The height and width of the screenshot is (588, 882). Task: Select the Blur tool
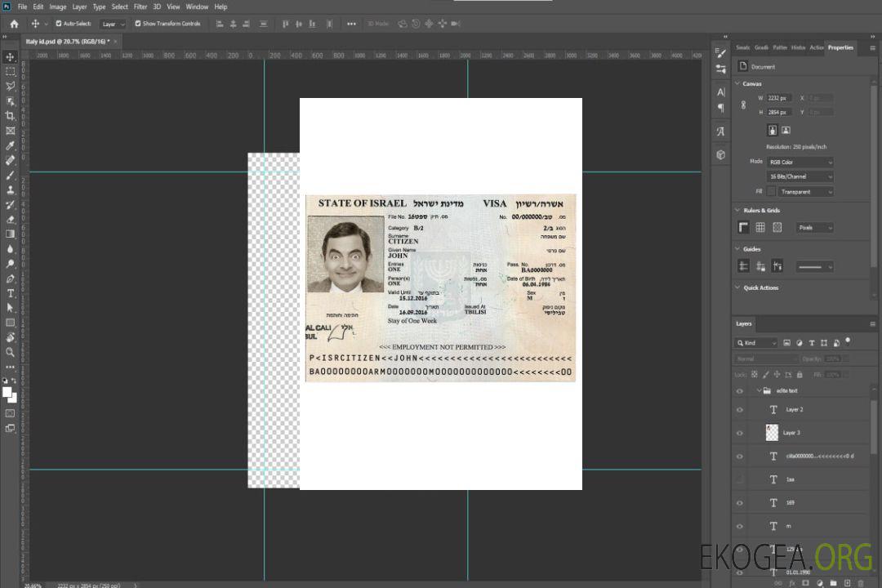[x=10, y=249]
